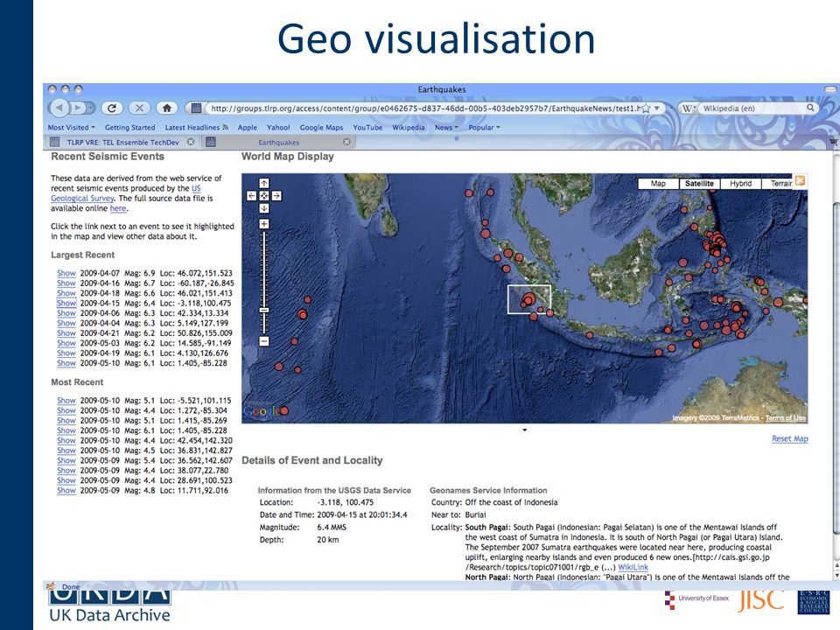Click the site icon left of the URL
The image size is (840, 630).
(x=196, y=108)
